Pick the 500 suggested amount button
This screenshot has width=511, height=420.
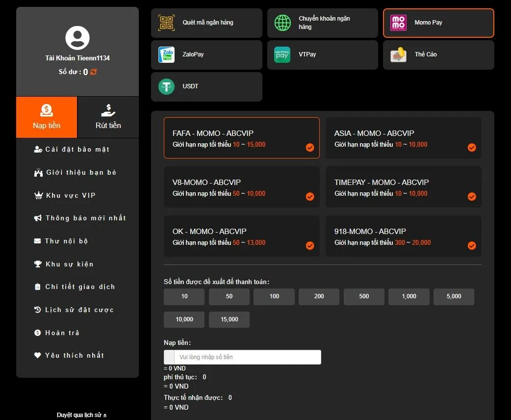(x=364, y=296)
